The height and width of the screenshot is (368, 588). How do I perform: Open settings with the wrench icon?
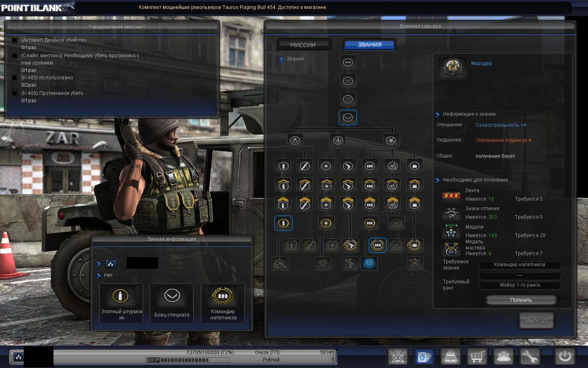point(530,357)
